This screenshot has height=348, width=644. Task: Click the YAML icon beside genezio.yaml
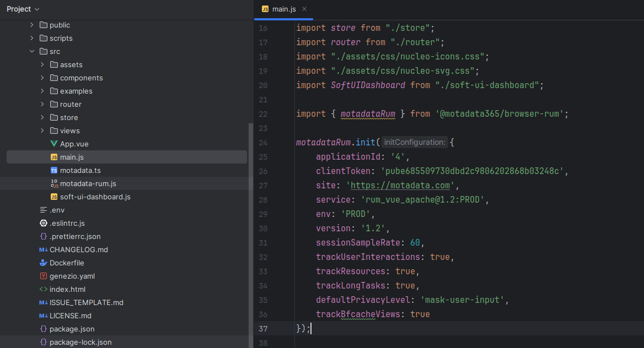pyautogui.click(x=44, y=276)
